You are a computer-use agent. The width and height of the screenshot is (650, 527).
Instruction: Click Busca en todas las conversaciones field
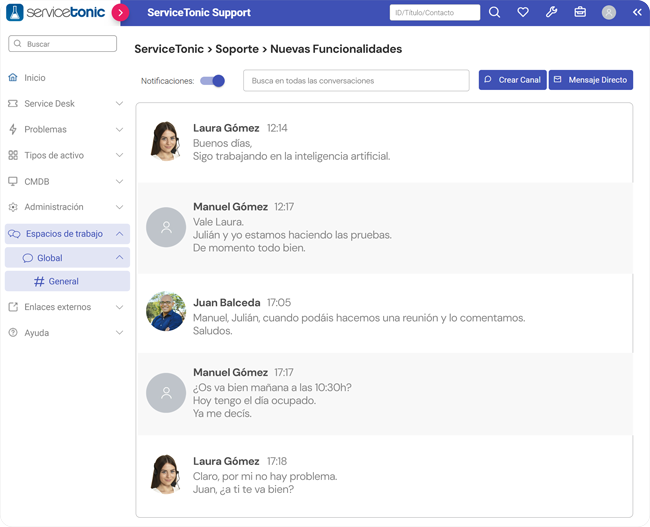click(356, 80)
